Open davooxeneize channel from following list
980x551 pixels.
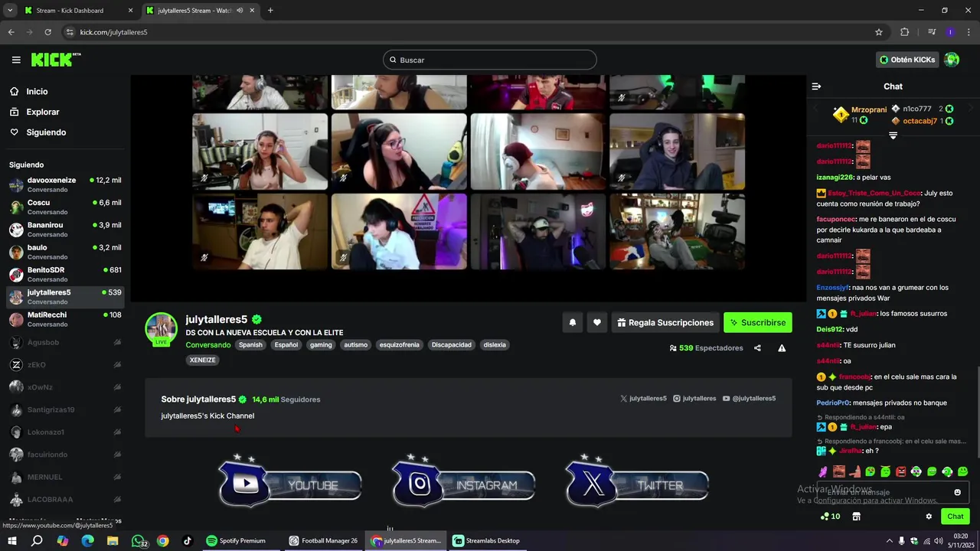65,184
